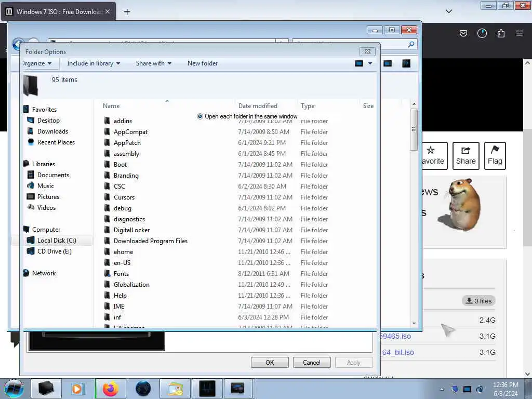The width and height of the screenshot is (532, 399).
Task: Open the 59465.iso download link
Action: coord(395,336)
